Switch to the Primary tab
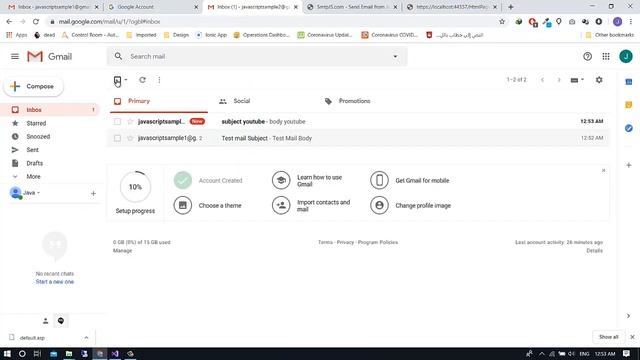The image size is (640, 360). point(159,101)
